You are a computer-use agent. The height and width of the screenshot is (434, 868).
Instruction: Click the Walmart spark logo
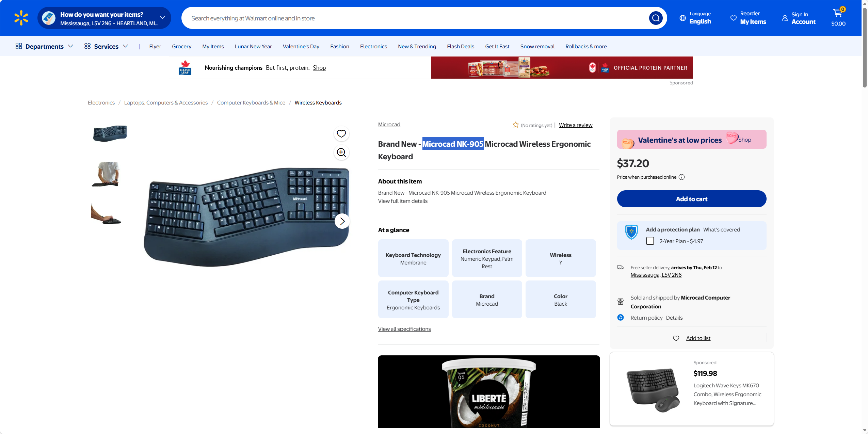tap(21, 18)
